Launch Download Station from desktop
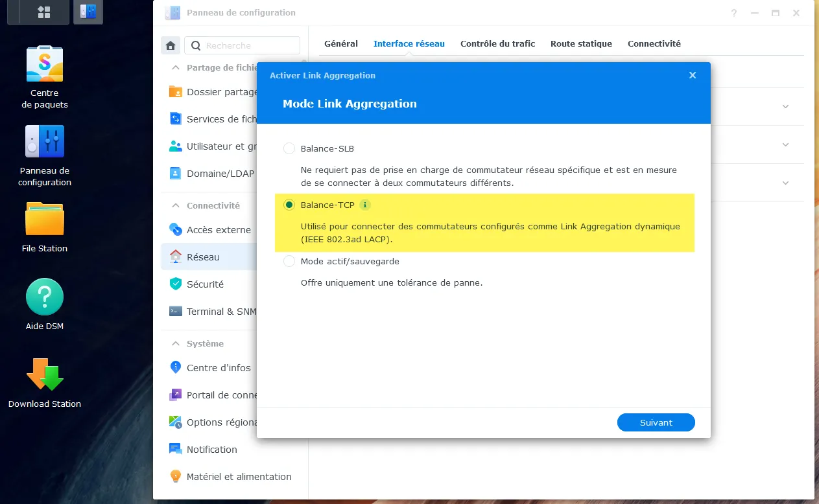 point(44,377)
